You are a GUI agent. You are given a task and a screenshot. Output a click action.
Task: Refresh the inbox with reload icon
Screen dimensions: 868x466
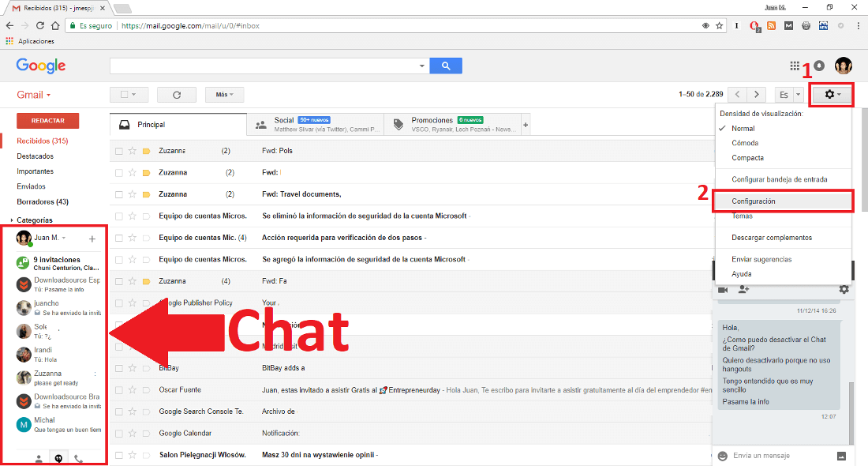[177, 95]
